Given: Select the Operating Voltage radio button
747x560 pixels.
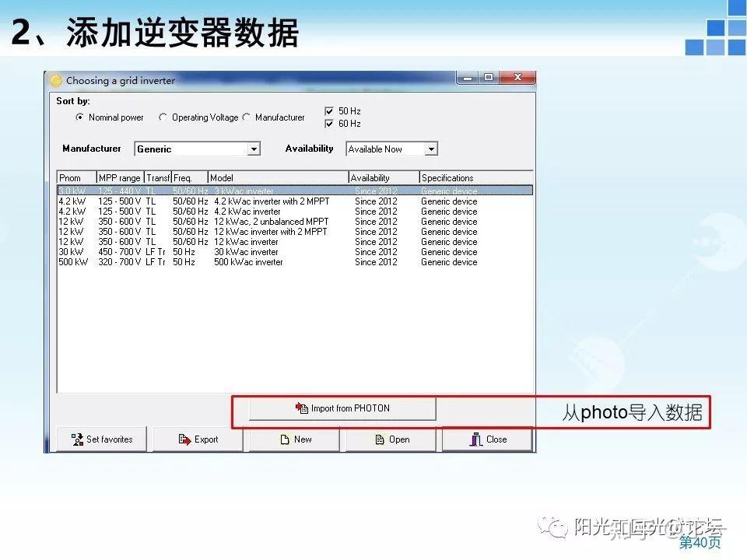Looking at the screenshot, I should pyautogui.click(x=163, y=117).
